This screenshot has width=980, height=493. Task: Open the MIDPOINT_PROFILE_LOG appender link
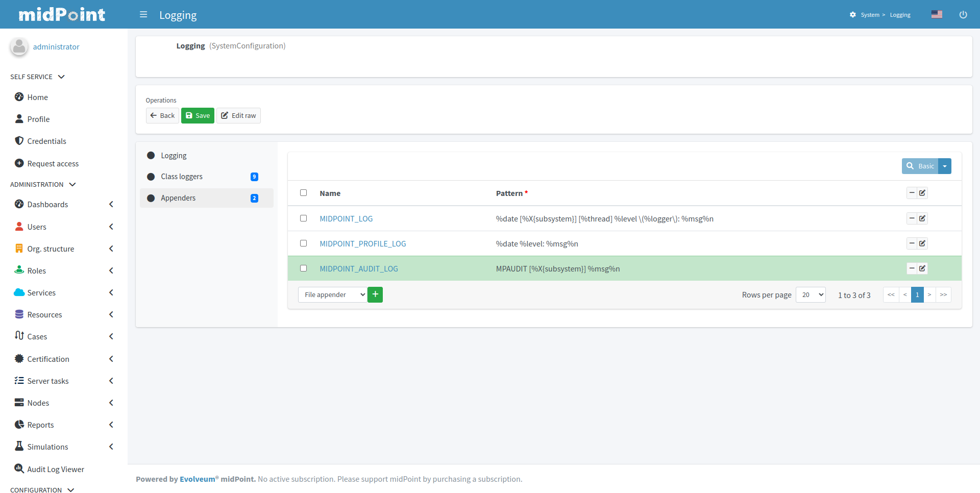[363, 244]
